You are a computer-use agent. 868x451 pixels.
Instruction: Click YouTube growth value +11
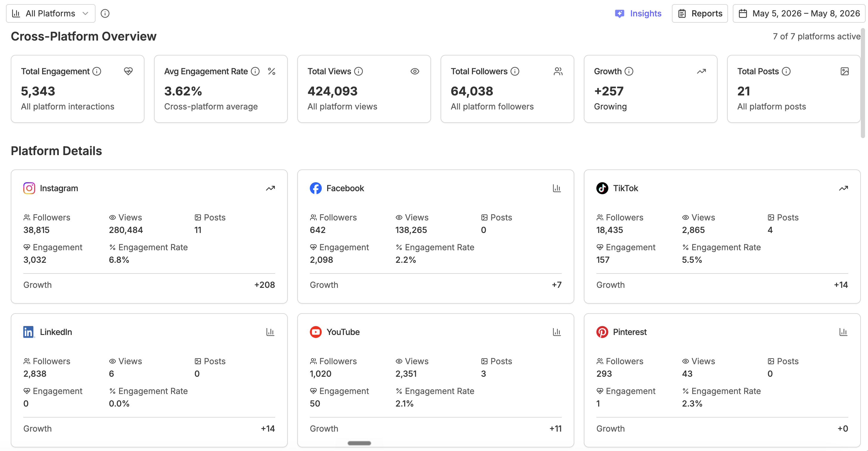point(555,429)
